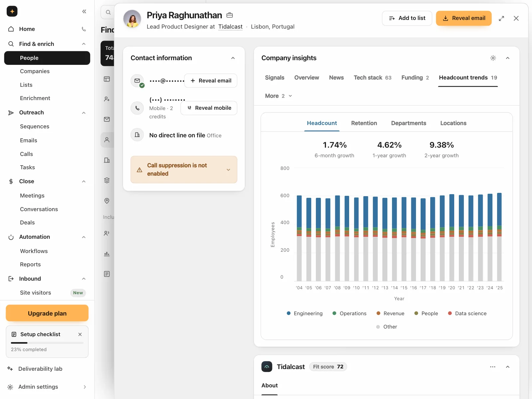Collapse the Find & enrich section

click(x=84, y=44)
